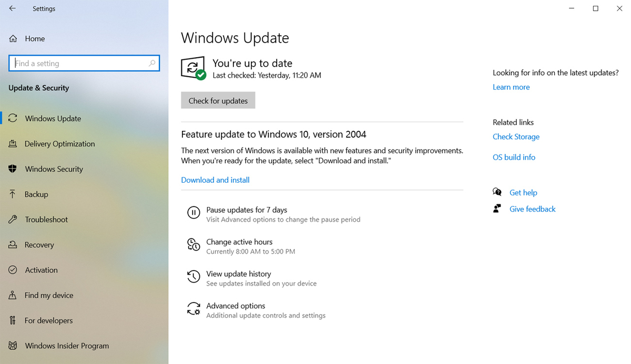Click the 'Currently 8:00 AM to 5:00 PM' text

click(250, 252)
